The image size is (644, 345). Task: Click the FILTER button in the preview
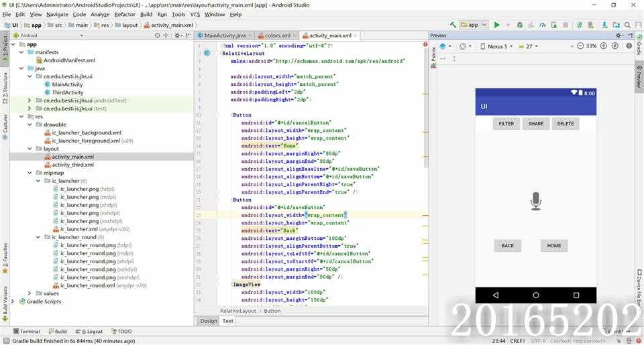[506, 123]
